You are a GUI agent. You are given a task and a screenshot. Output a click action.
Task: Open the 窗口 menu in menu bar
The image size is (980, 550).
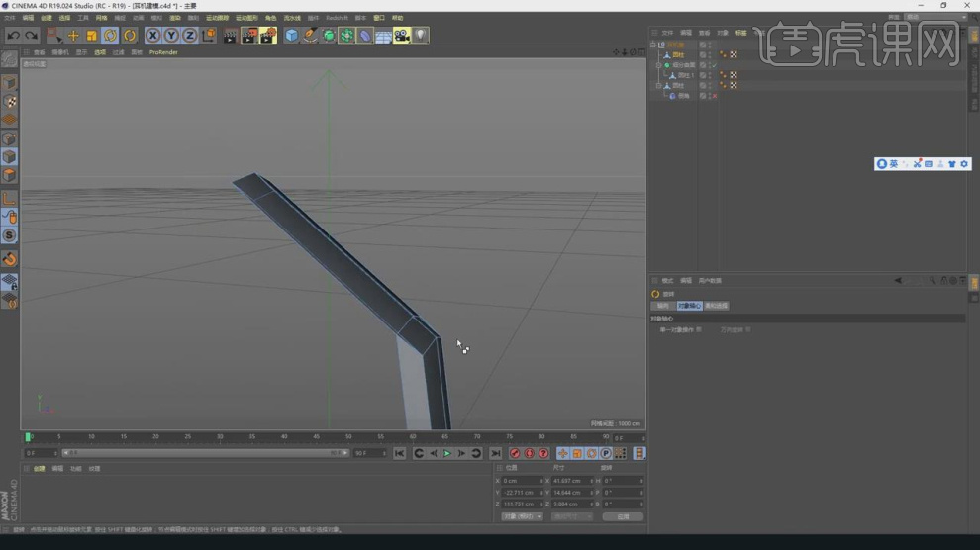(379, 18)
